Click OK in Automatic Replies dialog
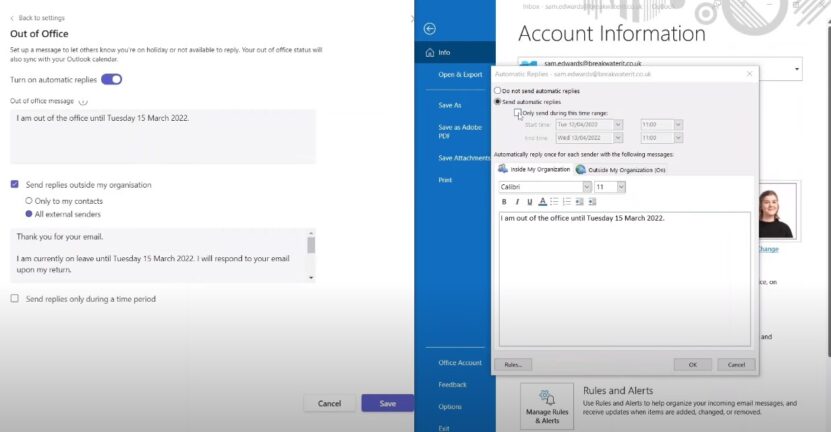This screenshot has width=831, height=432. point(693,365)
